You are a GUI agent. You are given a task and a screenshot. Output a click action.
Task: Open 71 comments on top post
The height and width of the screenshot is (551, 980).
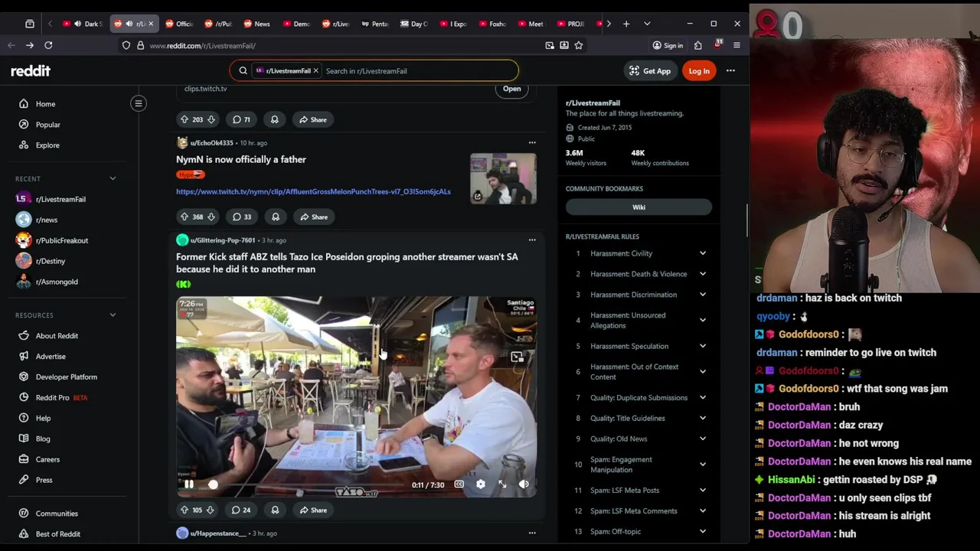[x=241, y=119]
